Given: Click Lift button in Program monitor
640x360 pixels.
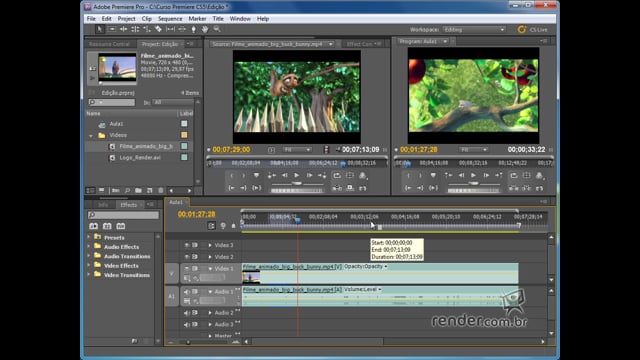Looking at the screenshot, I should coord(514,188).
